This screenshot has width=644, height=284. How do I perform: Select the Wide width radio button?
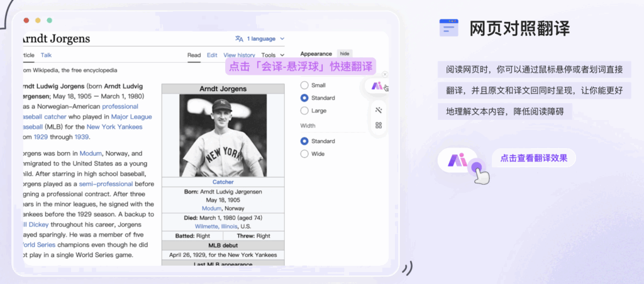304,154
